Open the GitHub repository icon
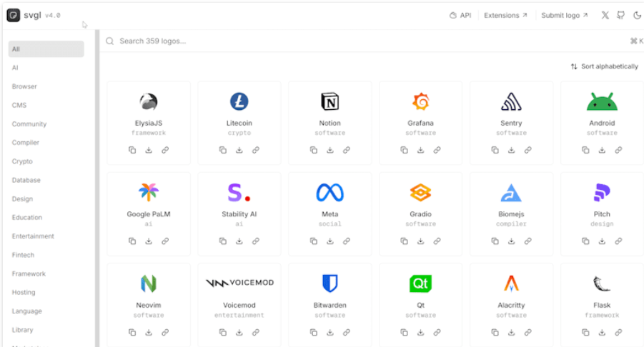 [x=621, y=15]
